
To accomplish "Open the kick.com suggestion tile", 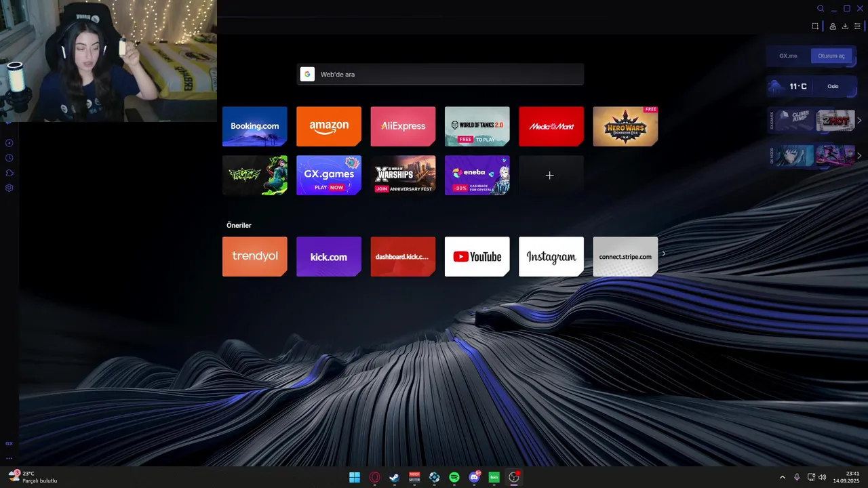I will (329, 256).
